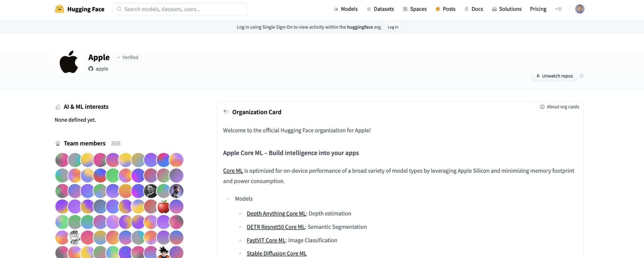Open About org cards info
The height and width of the screenshot is (258, 644).
(x=559, y=107)
